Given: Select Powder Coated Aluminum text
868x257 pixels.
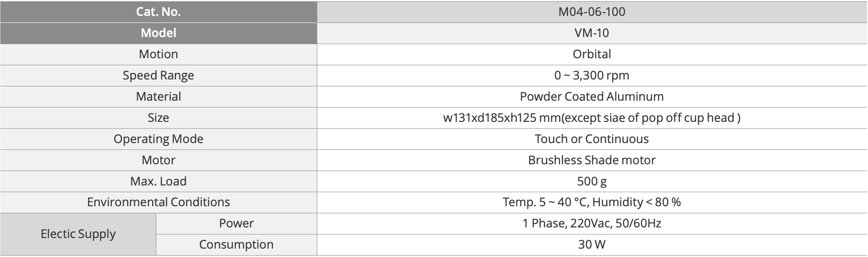Looking at the screenshot, I should pos(591,97).
